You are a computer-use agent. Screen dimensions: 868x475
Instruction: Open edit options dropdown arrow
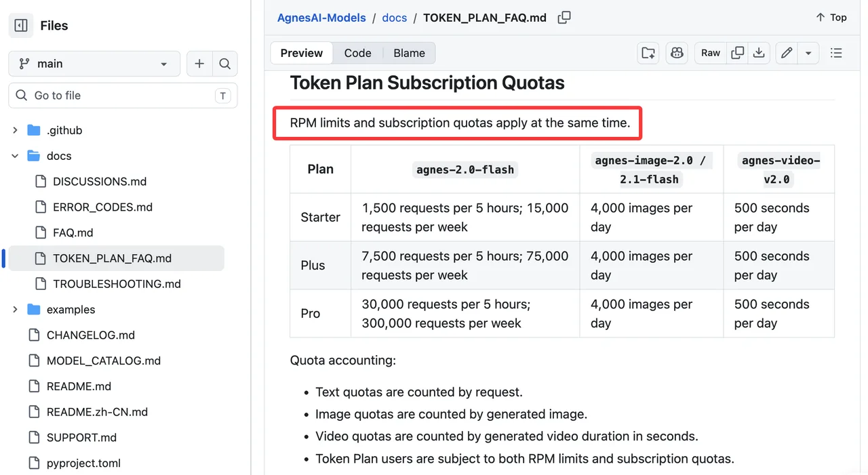coord(808,53)
